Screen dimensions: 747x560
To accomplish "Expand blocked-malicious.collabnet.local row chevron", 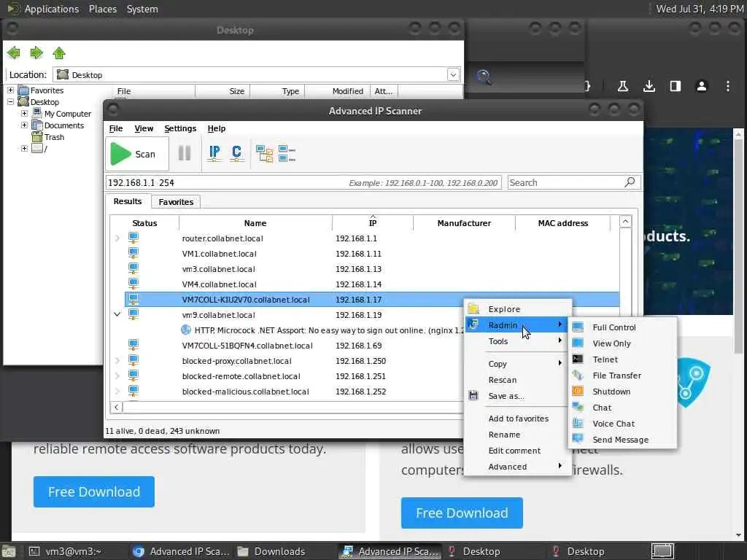I will point(117,391).
